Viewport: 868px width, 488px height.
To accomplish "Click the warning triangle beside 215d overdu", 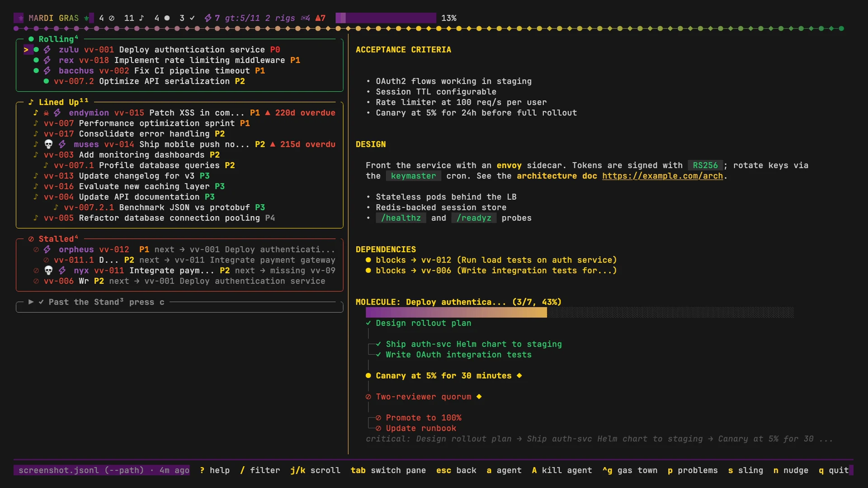I will pyautogui.click(x=273, y=144).
